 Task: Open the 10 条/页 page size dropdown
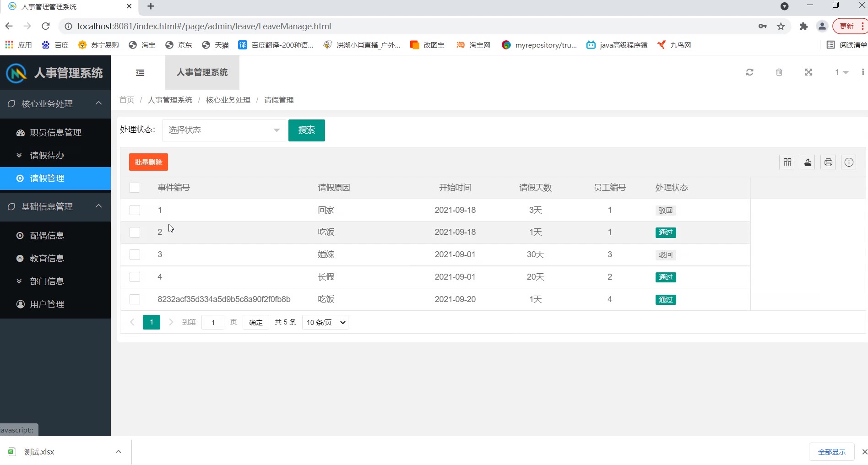point(325,322)
